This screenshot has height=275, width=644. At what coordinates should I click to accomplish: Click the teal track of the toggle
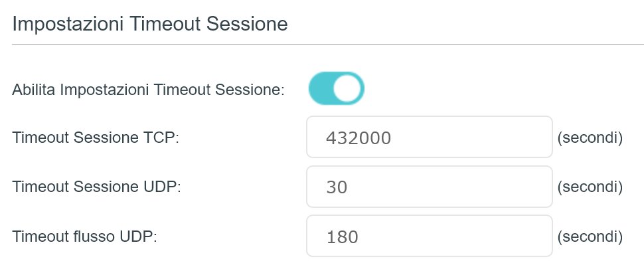click(x=321, y=89)
